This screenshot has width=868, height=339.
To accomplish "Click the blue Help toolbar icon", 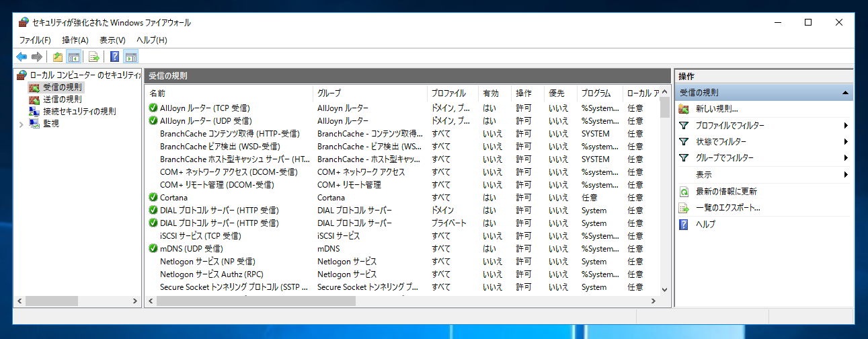I will (x=115, y=57).
